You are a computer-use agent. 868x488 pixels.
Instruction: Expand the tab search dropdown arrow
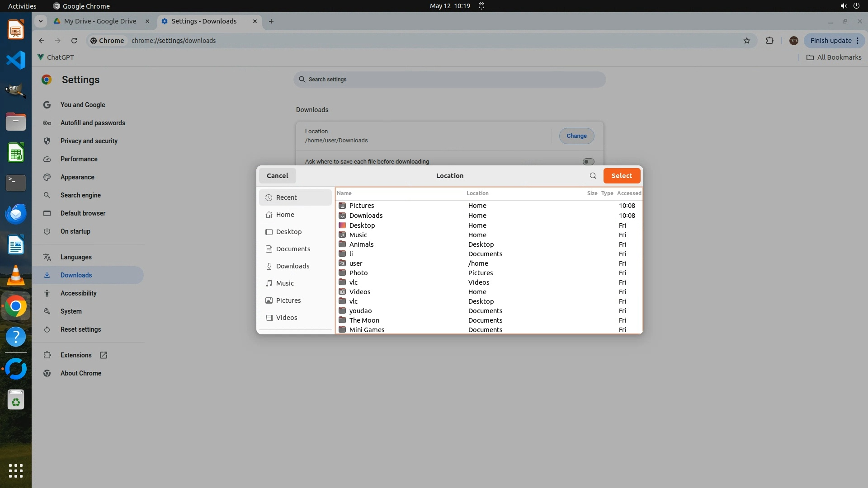click(x=41, y=21)
